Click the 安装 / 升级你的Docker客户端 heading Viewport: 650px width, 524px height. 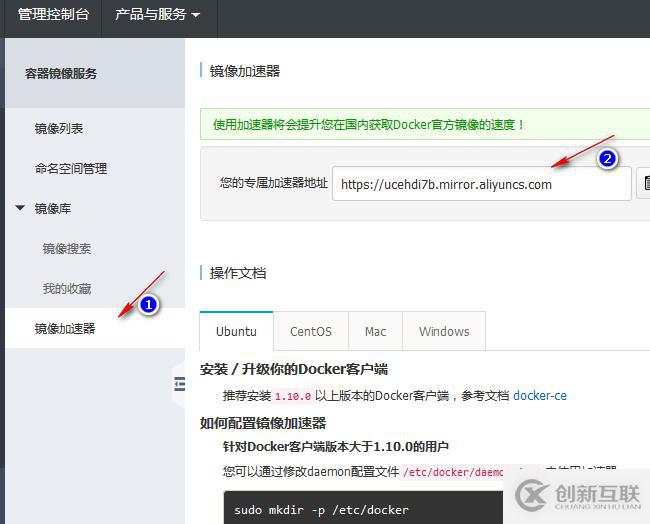pos(294,369)
